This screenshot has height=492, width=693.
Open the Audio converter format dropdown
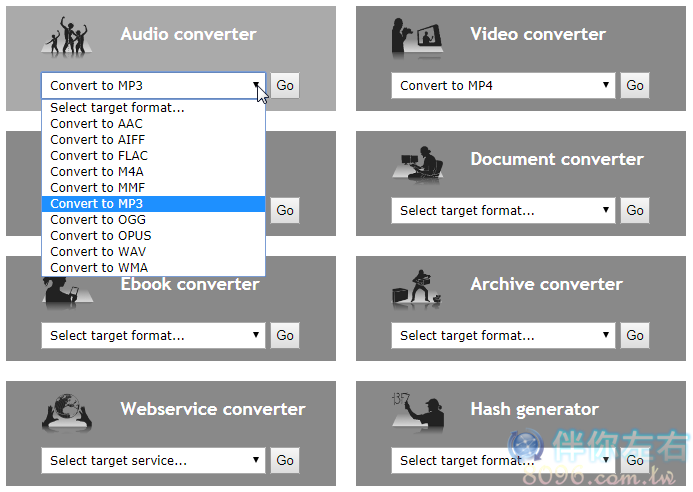(x=153, y=86)
